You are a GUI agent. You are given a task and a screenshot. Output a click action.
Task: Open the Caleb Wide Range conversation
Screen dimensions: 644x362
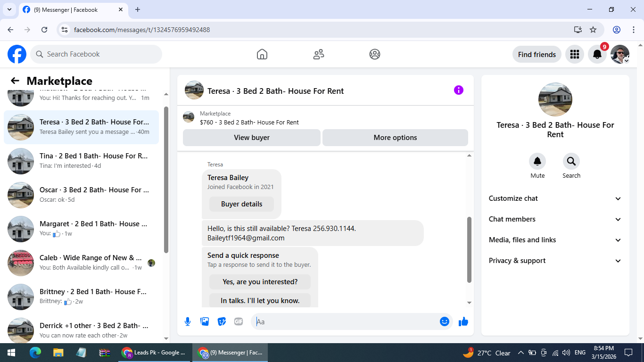click(81, 263)
